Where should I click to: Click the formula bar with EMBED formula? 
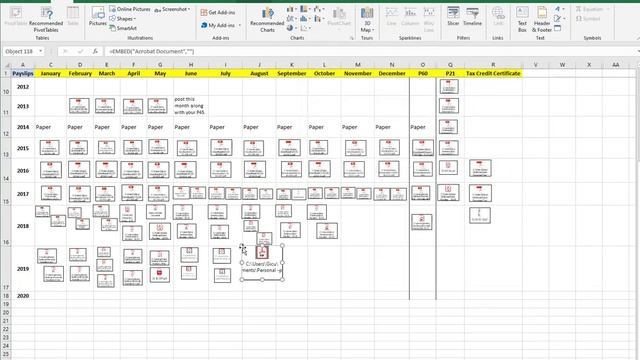click(x=371, y=51)
